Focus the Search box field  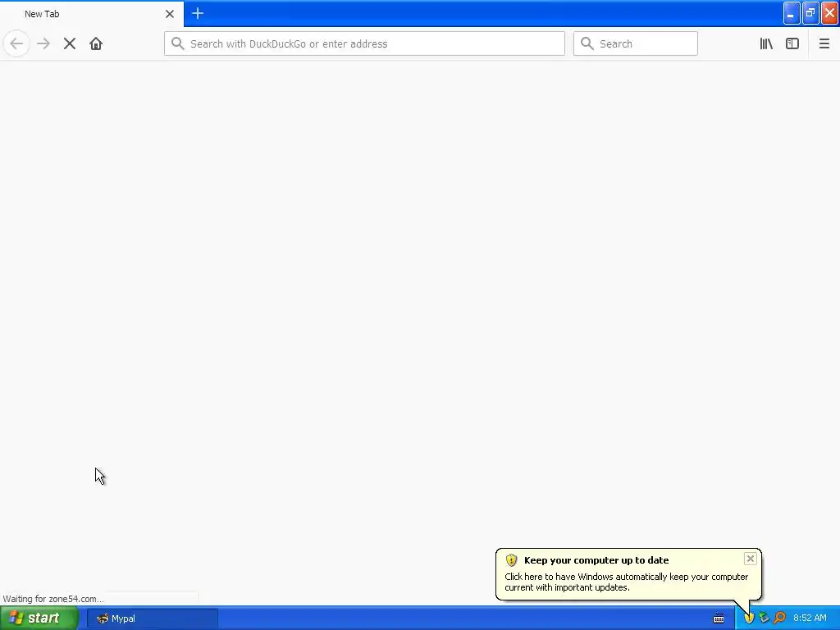636,44
